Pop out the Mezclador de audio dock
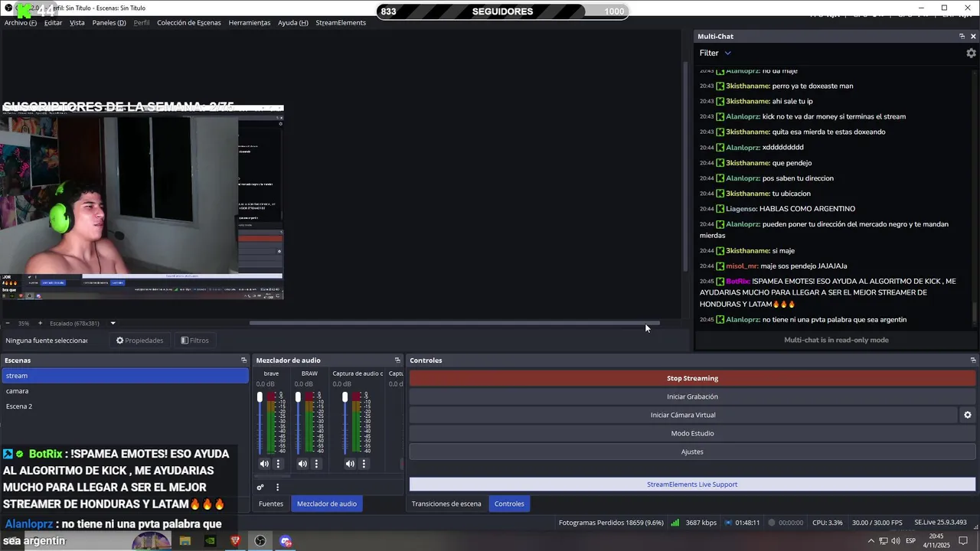 click(397, 360)
